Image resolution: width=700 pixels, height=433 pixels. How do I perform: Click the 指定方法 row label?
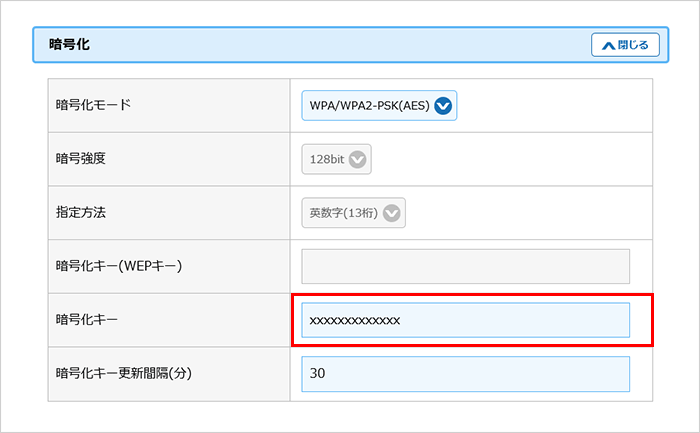point(80,212)
